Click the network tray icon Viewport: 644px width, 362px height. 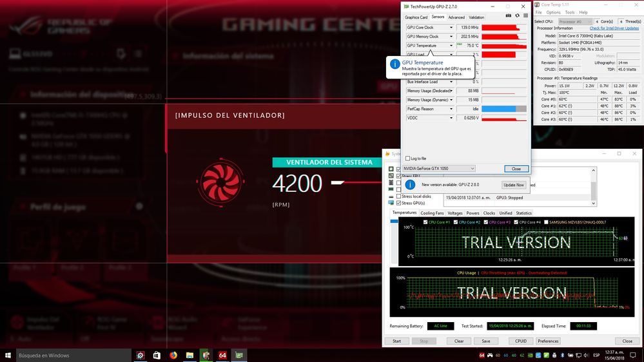coord(578,355)
